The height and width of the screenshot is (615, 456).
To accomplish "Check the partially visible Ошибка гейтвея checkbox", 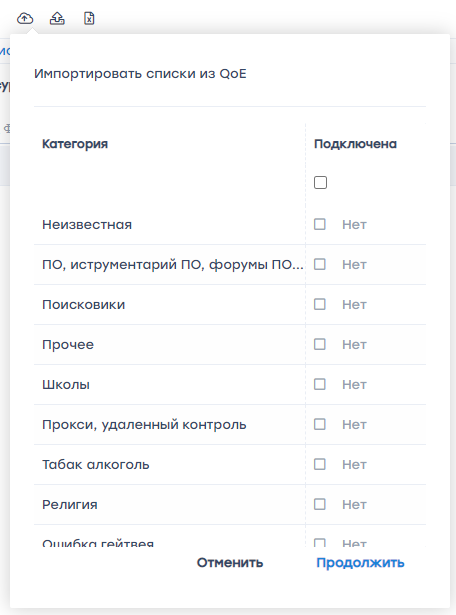I will pyautogui.click(x=320, y=543).
